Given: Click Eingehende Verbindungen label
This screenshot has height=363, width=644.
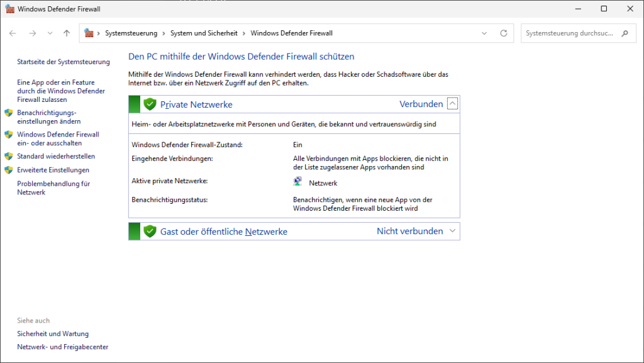Looking at the screenshot, I should click(x=172, y=159).
